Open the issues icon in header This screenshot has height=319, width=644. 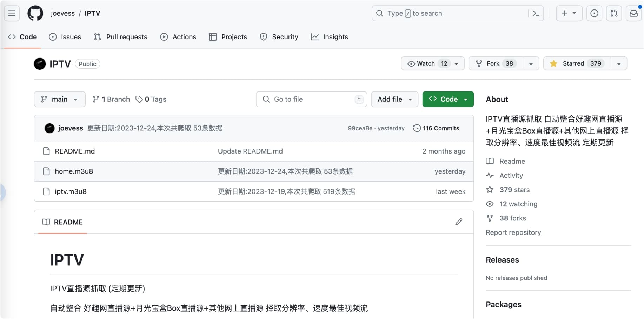(x=594, y=13)
